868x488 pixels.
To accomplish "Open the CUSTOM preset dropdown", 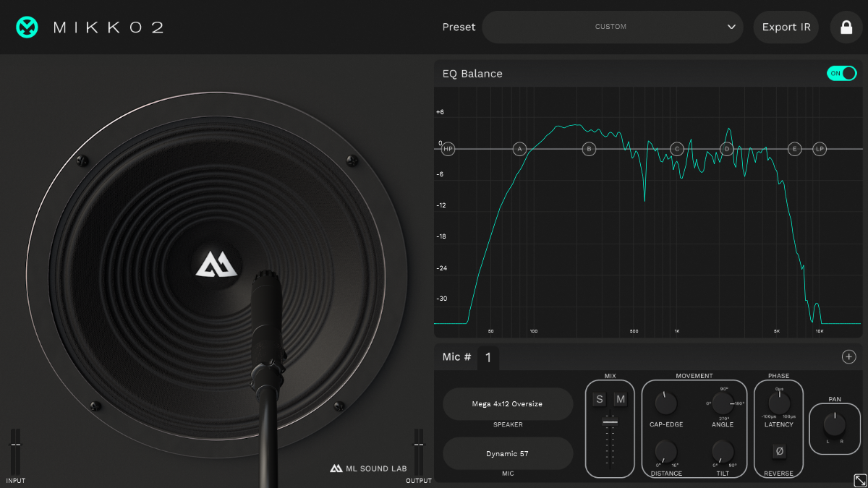I will tap(611, 27).
